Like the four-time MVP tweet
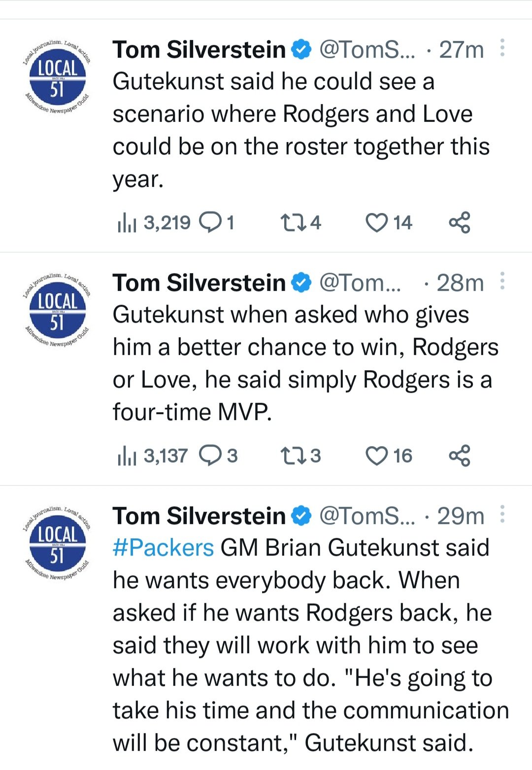This screenshot has height=770, width=532. click(x=377, y=456)
